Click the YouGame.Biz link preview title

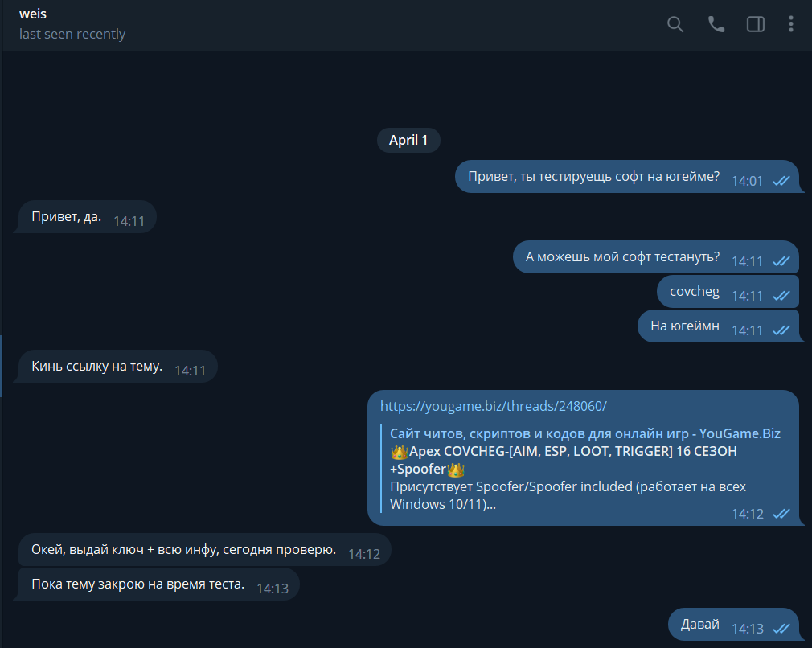(x=584, y=433)
